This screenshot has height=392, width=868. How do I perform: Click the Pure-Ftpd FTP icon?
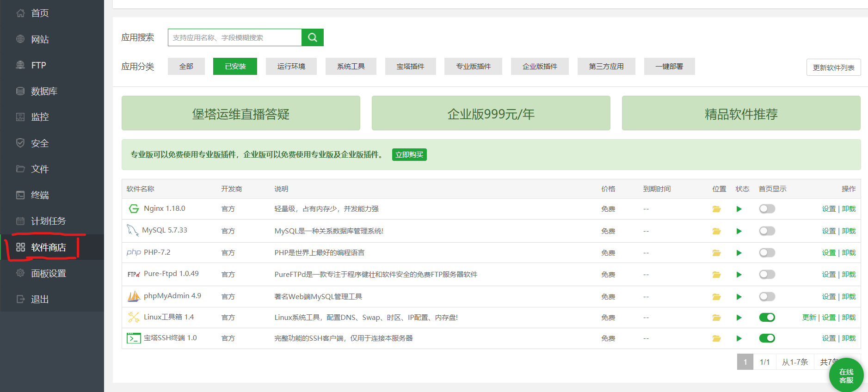click(x=134, y=274)
